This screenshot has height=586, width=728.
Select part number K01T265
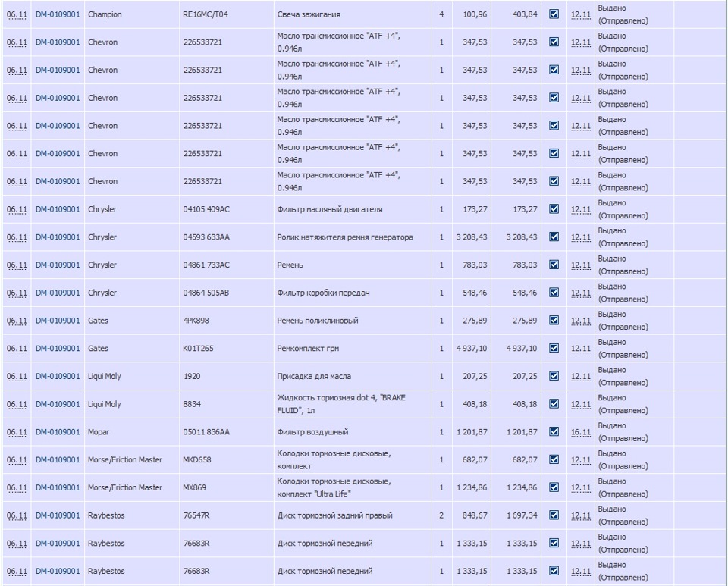[x=198, y=349]
